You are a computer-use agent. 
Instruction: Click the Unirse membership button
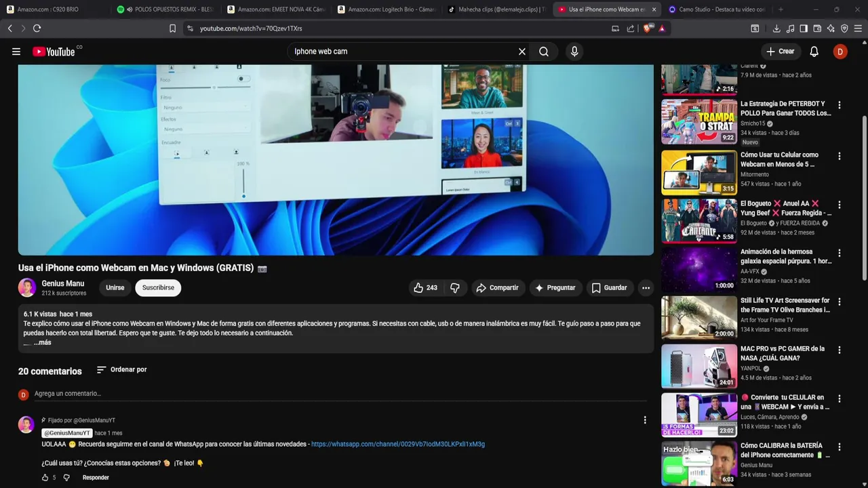[115, 288]
